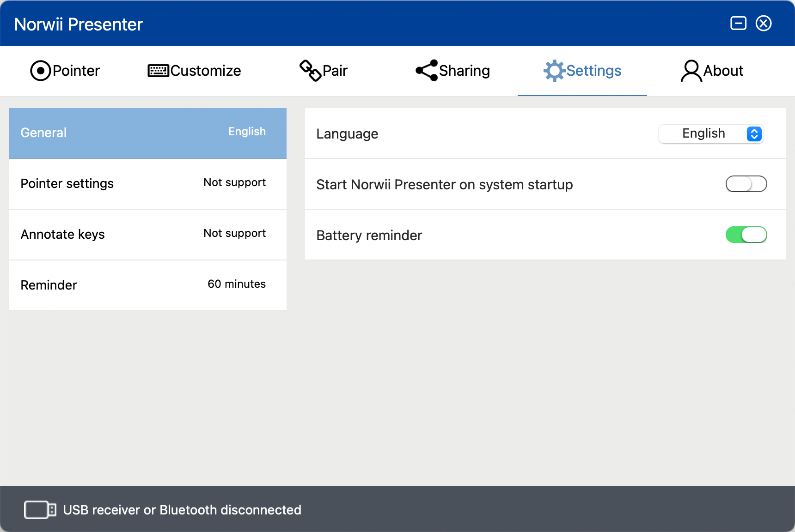Click the USB receiver disconnected status text
795x532 pixels.
pos(182,510)
